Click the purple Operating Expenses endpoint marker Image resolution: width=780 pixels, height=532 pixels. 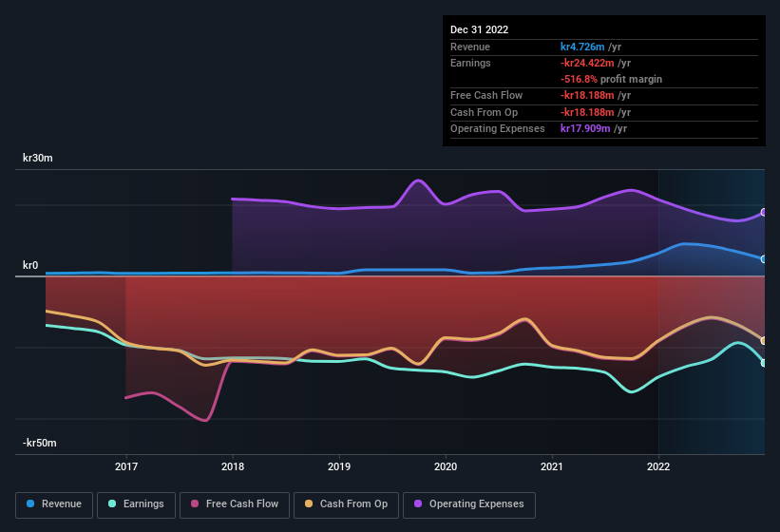click(764, 212)
